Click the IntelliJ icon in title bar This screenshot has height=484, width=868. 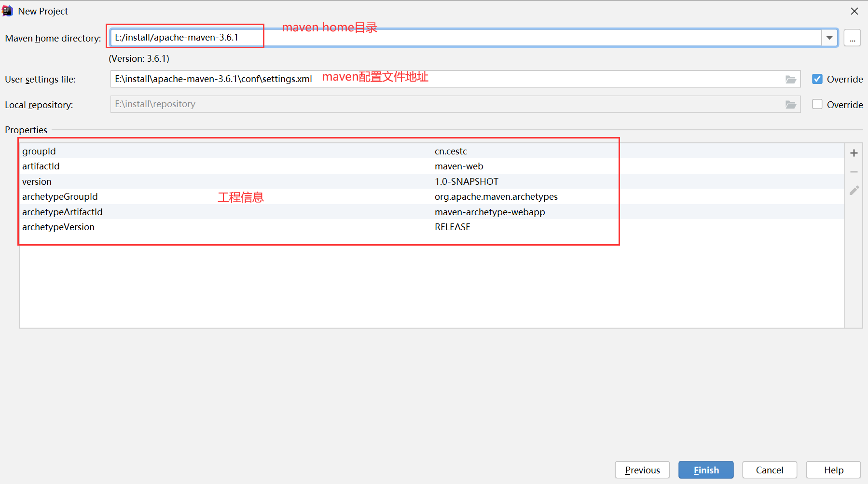(8, 11)
